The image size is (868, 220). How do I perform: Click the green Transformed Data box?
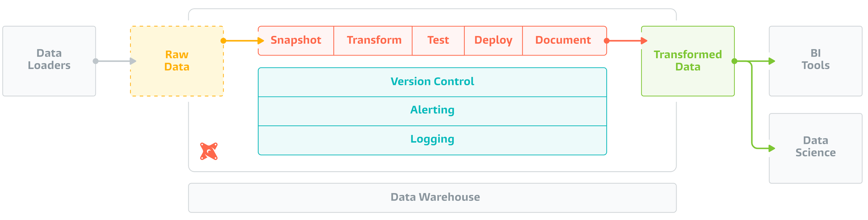pos(688,61)
